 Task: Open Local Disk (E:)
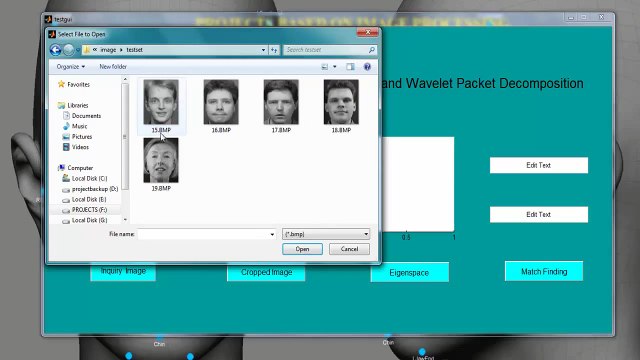point(89,199)
